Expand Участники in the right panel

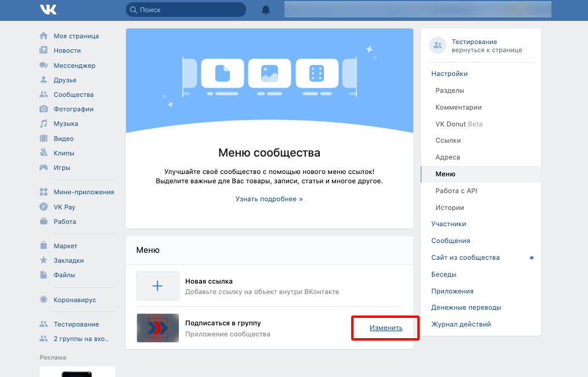click(x=448, y=224)
